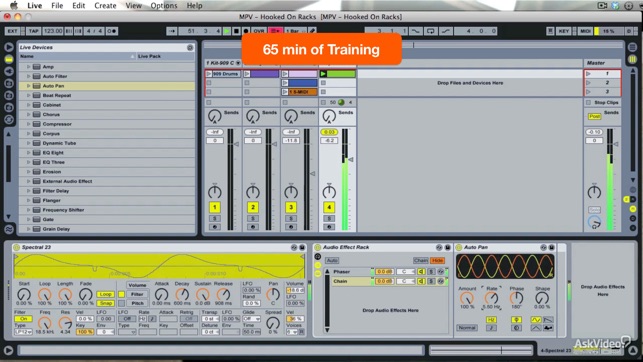Toggle the KEY map mode button
The width and height of the screenshot is (643, 362).
[563, 31]
